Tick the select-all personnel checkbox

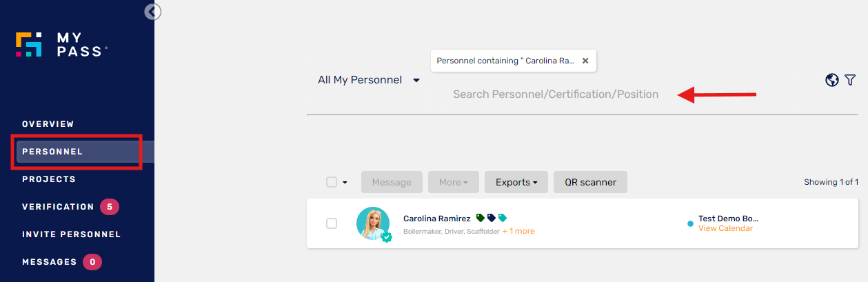point(332,182)
